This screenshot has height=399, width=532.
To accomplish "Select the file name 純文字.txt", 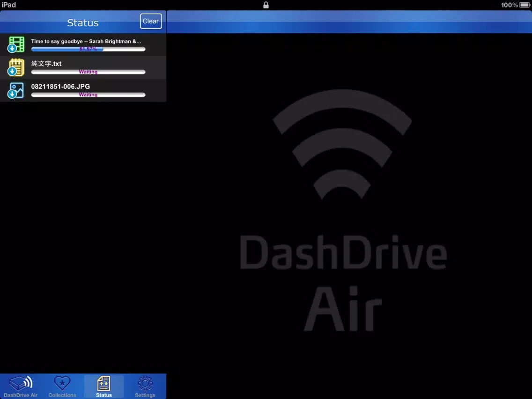I will click(46, 63).
